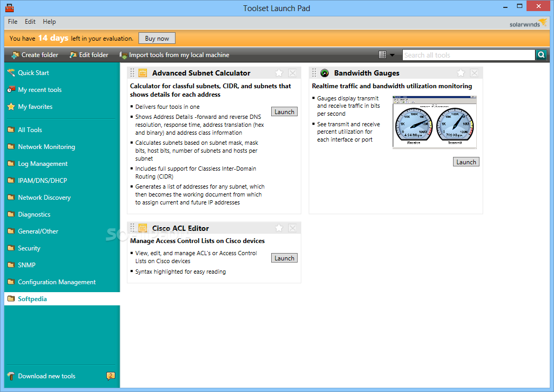Click the Network Monitoring folder icon

click(x=11, y=146)
